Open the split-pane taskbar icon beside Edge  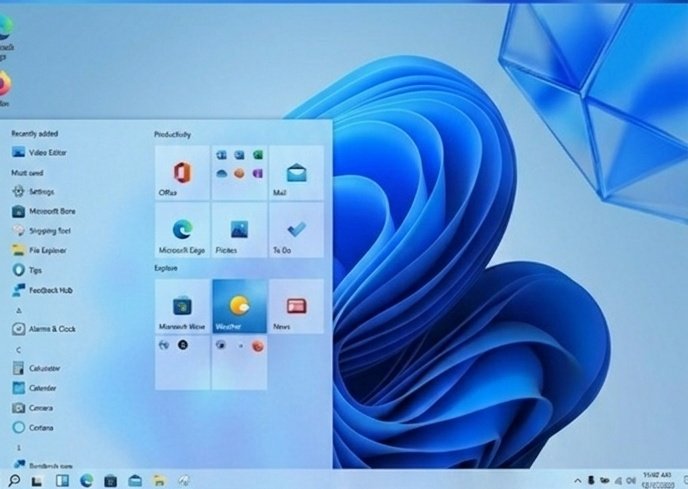(x=62, y=481)
